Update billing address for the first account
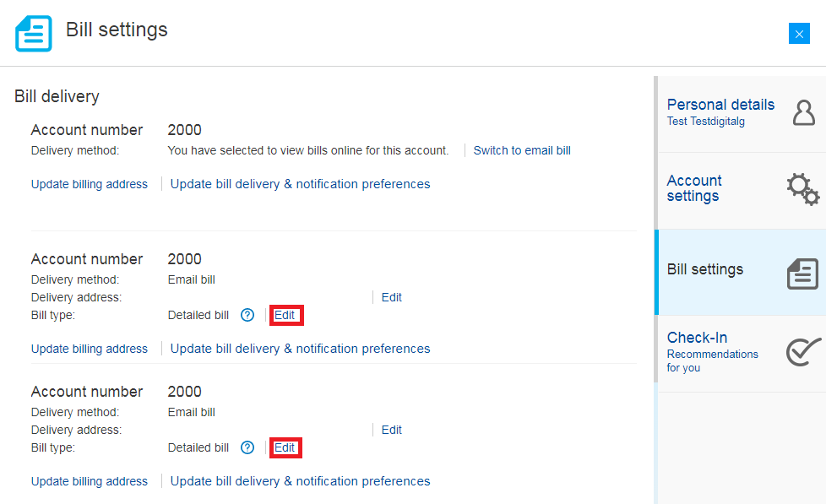Viewport: 826px width, 504px height. tap(90, 184)
